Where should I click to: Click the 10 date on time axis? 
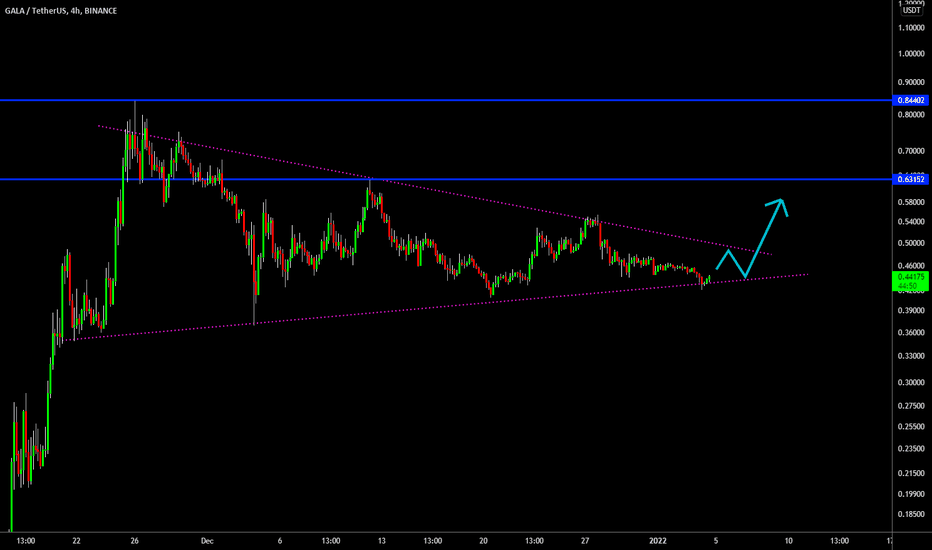tap(788, 541)
